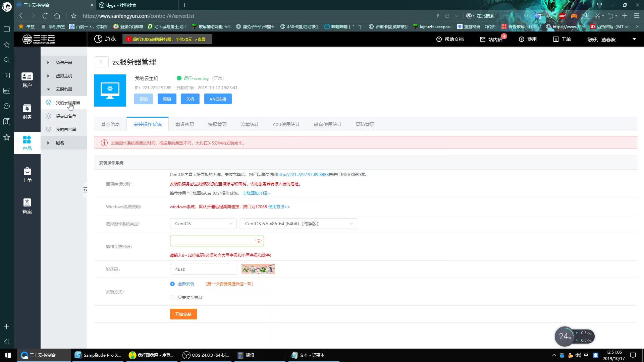Viewport: 644px width, 362px height.
Task: Select the 只安装系统盘 radio option
Action: click(x=172, y=298)
